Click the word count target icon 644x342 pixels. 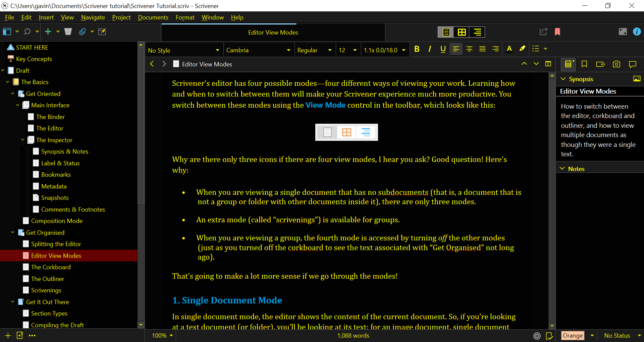click(x=537, y=336)
